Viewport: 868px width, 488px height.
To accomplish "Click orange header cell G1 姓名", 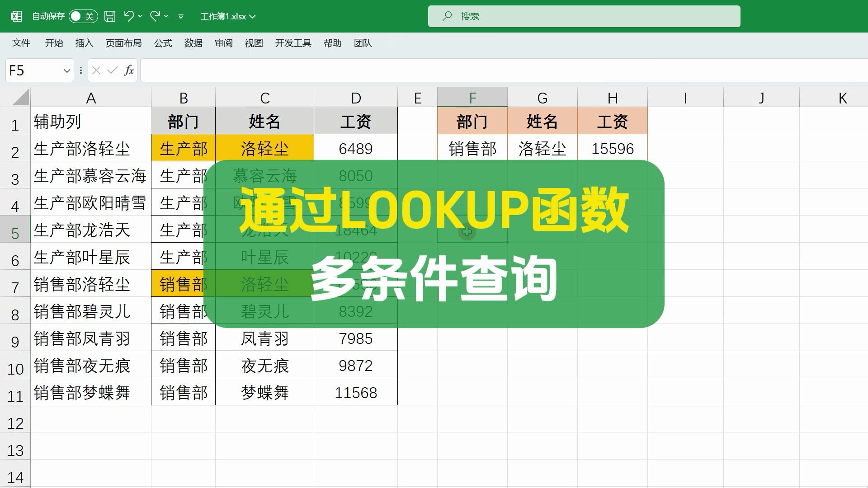I will [542, 121].
